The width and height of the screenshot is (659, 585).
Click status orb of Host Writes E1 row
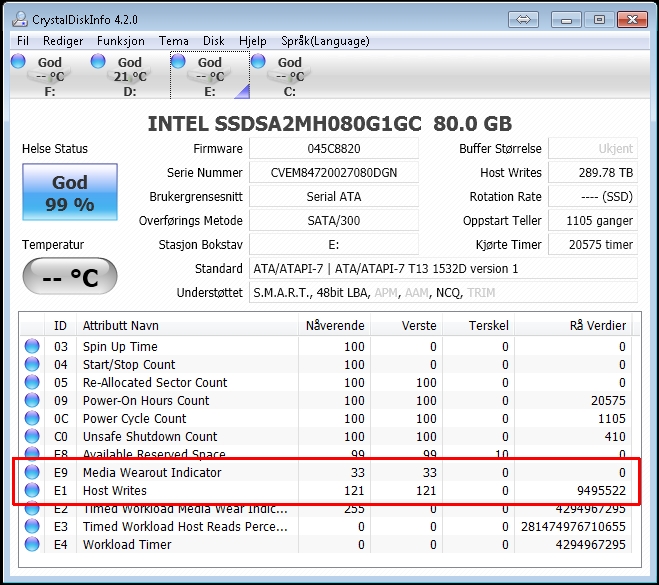[x=32, y=490]
